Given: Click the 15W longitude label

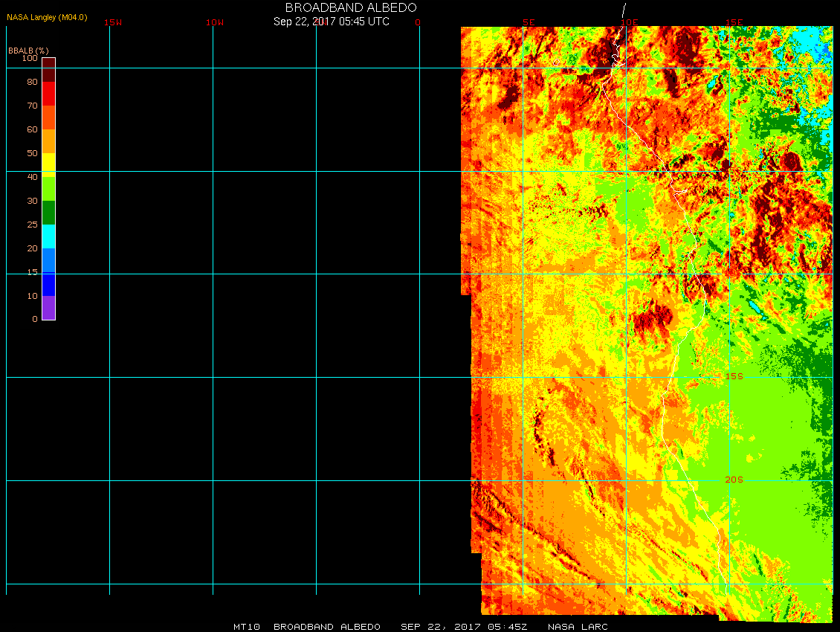Looking at the screenshot, I should tap(113, 22).
